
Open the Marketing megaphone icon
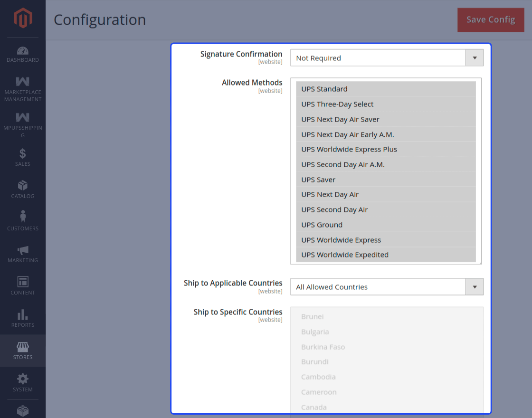(x=23, y=250)
